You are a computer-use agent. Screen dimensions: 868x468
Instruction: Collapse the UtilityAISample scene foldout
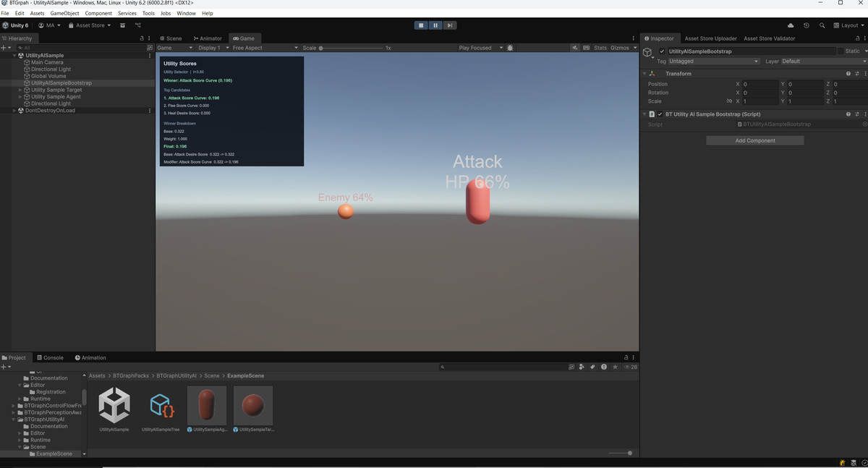(14, 56)
